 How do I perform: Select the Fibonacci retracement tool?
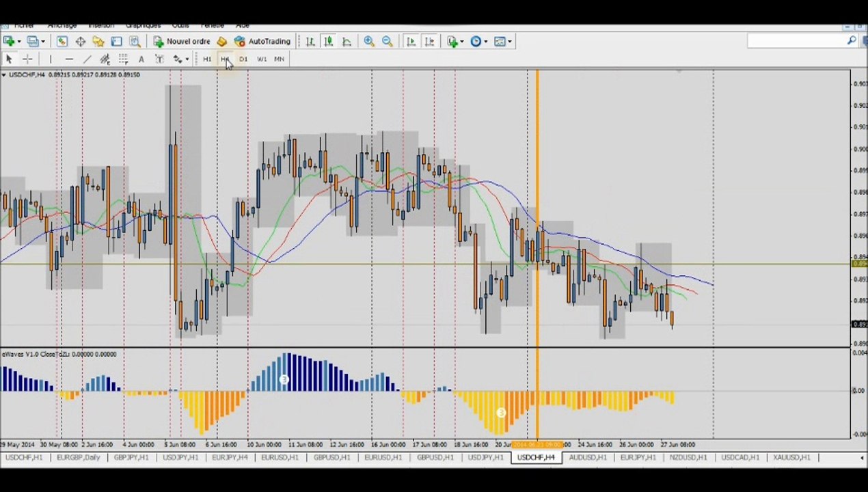click(123, 59)
